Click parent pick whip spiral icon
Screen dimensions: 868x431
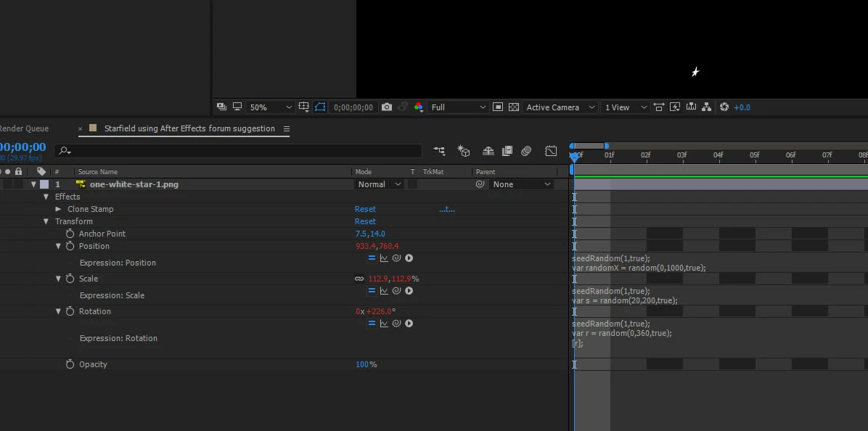click(x=480, y=184)
